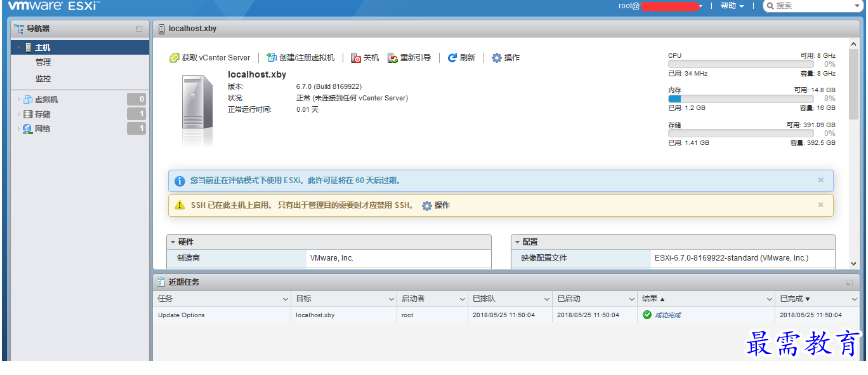Click the vCenter Server toolbar icon
868x375 pixels.
(174, 58)
